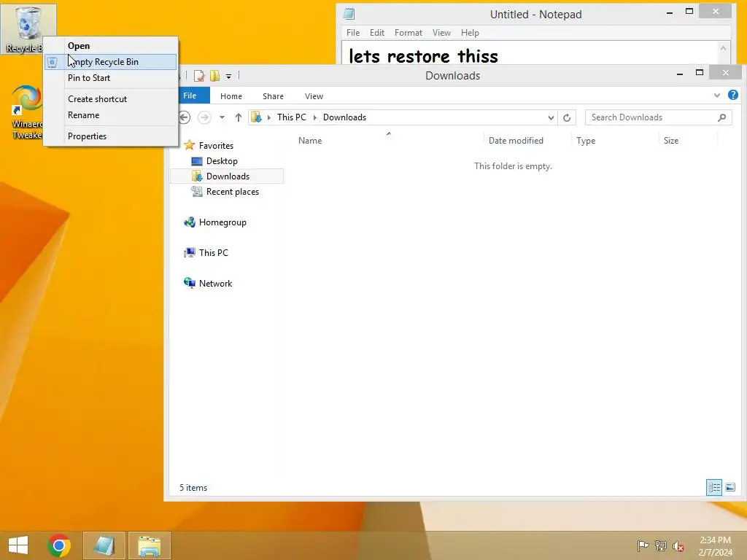Open Explorer help question mark icon
This screenshot has height=560, width=747.
click(x=733, y=96)
